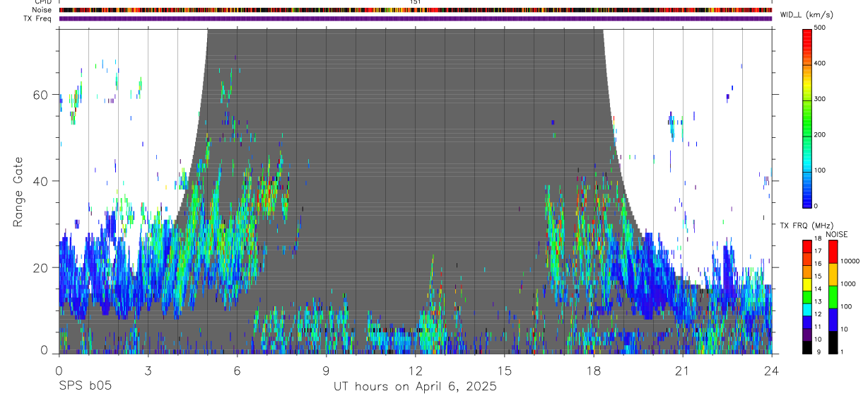
Task: Click the '15' hour tick on the time axis
Action: point(504,370)
